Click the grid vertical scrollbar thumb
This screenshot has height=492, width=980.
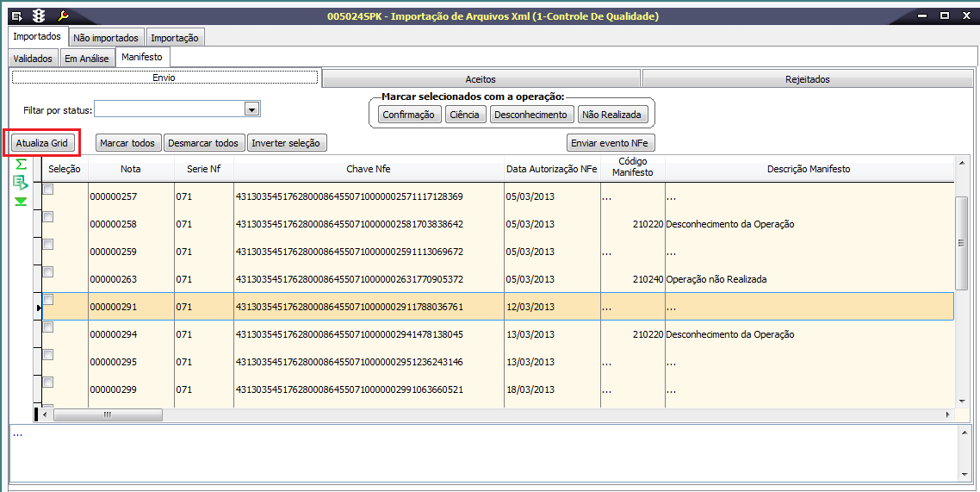(961, 243)
